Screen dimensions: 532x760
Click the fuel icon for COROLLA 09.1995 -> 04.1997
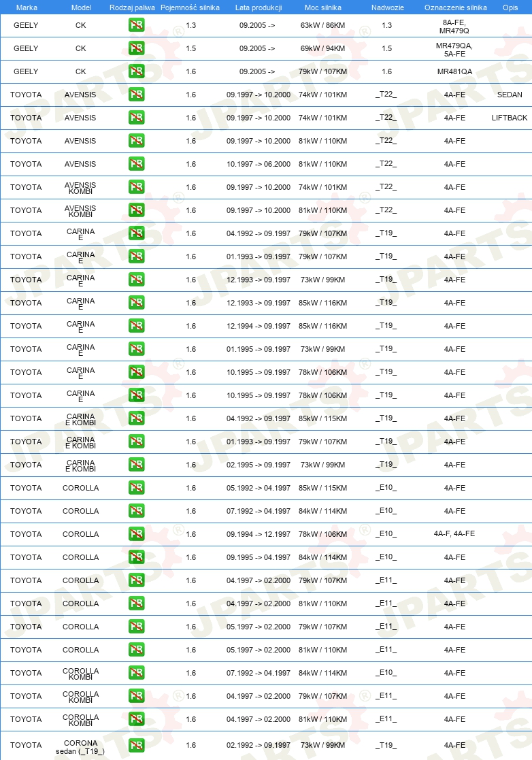tap(137, 557)
